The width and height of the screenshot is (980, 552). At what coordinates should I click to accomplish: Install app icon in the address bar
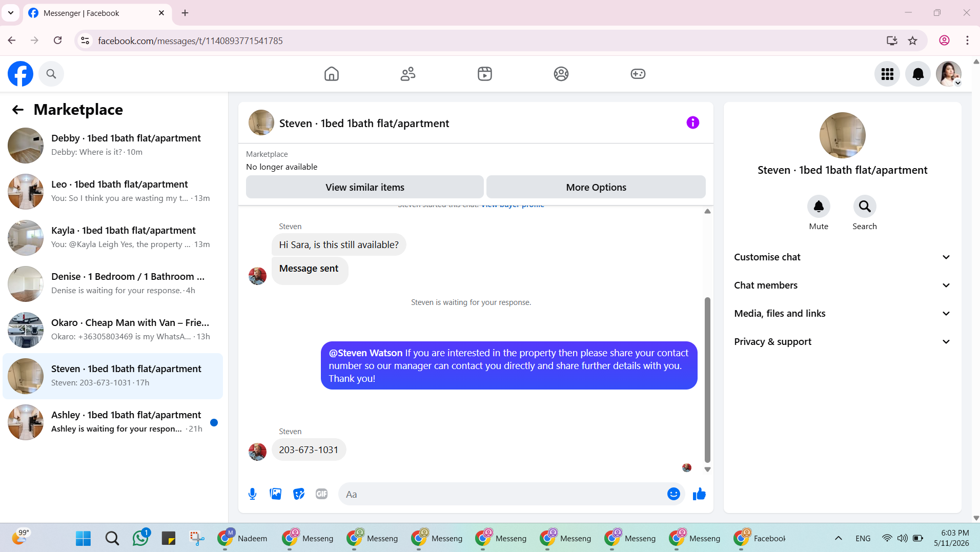click(892, 40)
